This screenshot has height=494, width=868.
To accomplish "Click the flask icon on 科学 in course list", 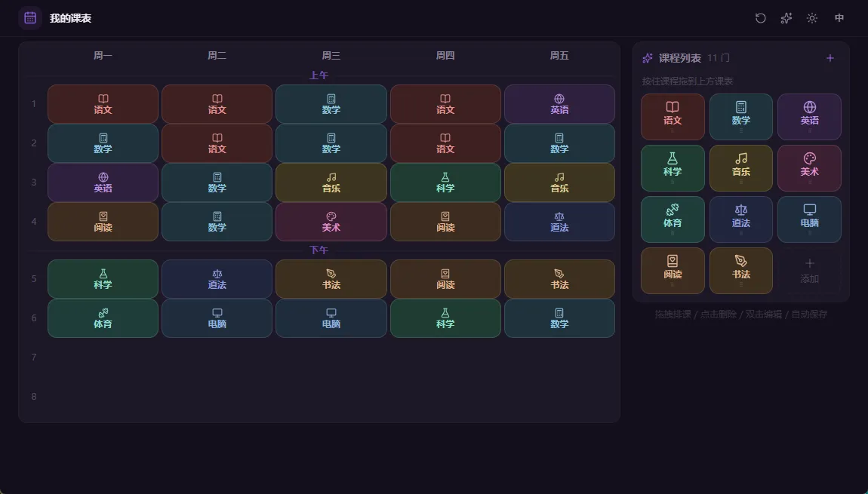I will [673, 159].
